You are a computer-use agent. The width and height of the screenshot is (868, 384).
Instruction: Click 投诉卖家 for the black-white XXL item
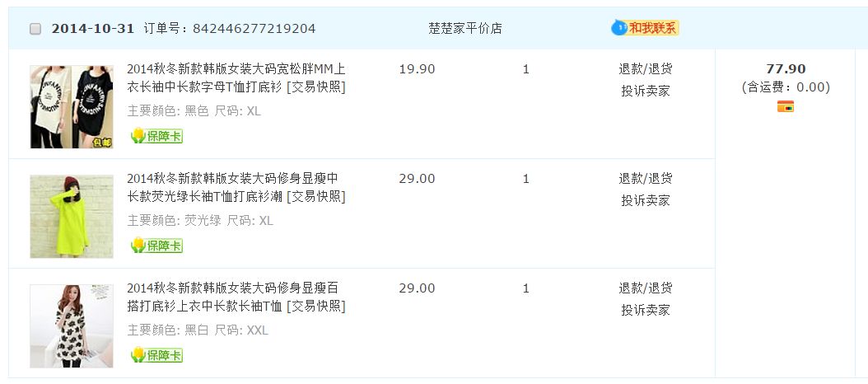(646, 311)
